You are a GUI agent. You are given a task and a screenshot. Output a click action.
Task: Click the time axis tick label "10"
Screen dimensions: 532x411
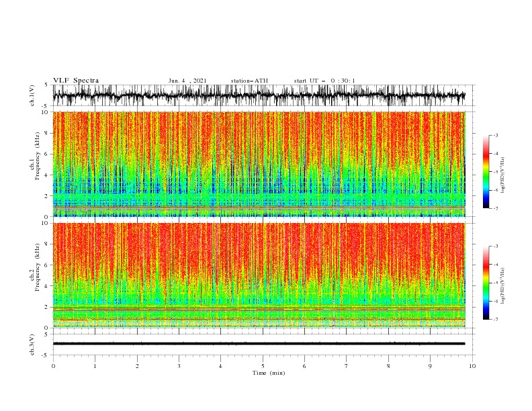[472, 366]
